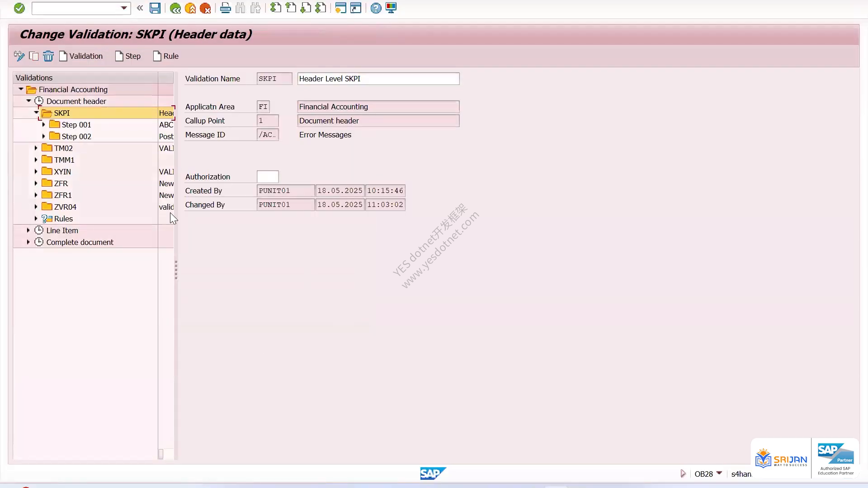Expand the ZFR validation arrow
The width and height of the screenshot is (868, 488).
click(x=36, y=183)
